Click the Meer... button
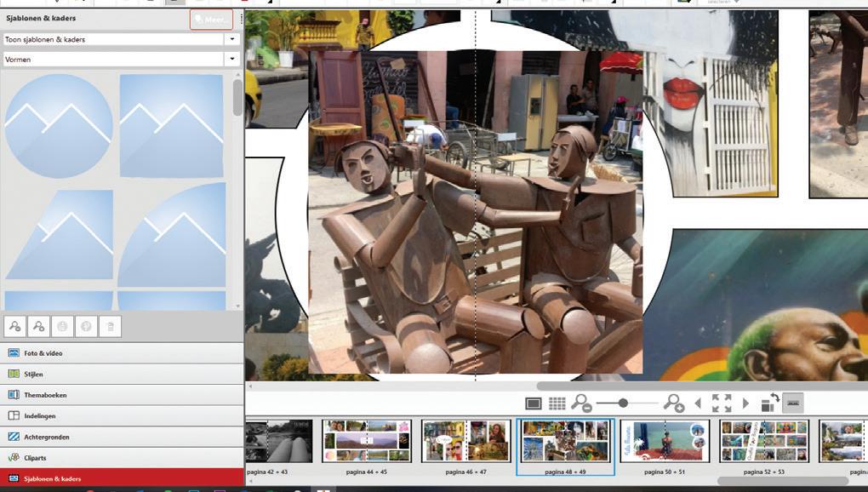This screenshot has height=492, width=868. tap(211, 20)
